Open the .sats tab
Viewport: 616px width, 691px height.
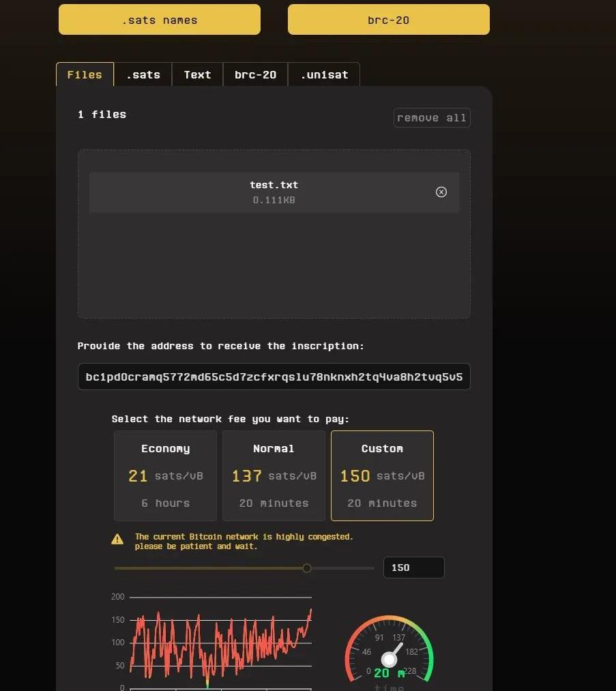[143, 75]
